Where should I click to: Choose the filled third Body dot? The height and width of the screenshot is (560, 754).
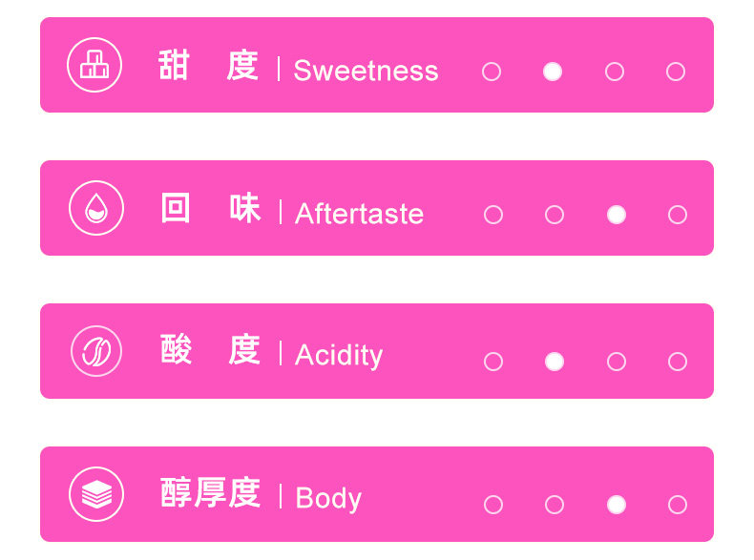(617, 505)
